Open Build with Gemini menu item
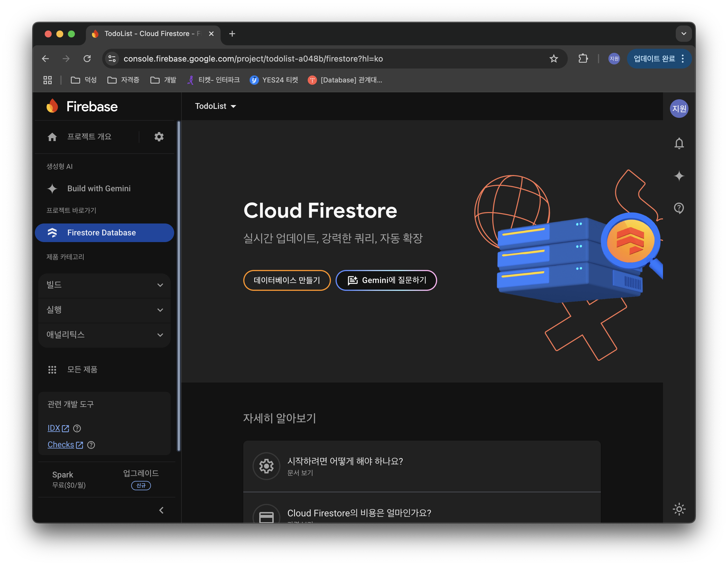Screen dimensions: 728x566 [99, 189]
